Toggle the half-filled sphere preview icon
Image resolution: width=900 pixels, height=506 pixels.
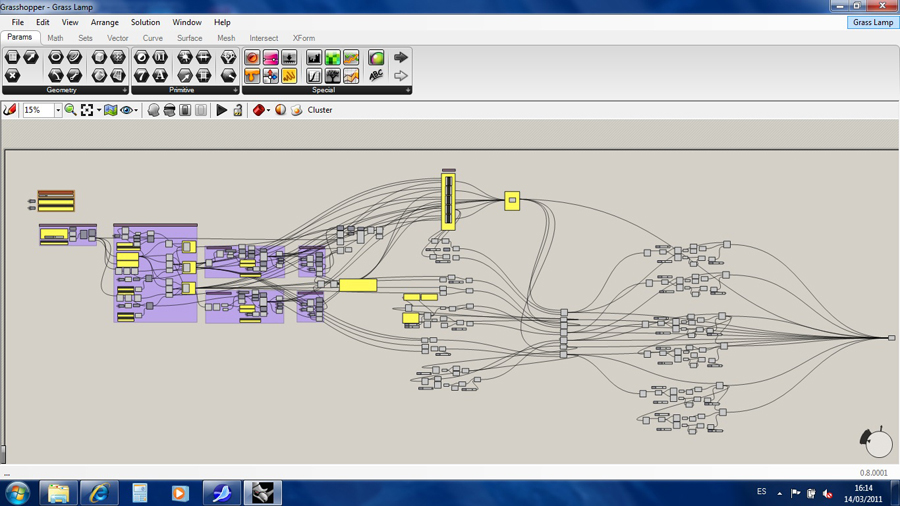coord(280,110)
